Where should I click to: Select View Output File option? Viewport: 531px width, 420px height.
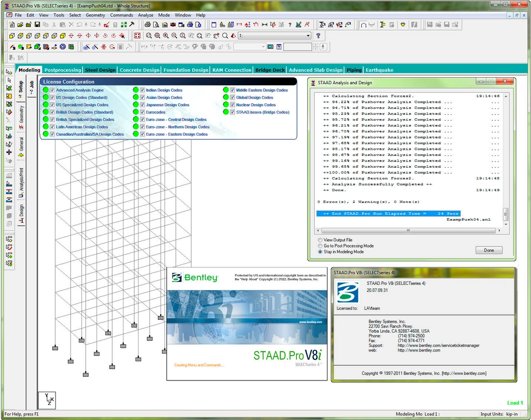(x=320, y=240)
